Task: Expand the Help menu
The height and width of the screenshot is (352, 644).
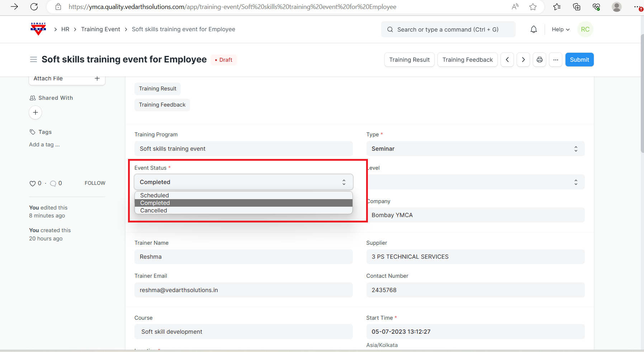Action: click(560, 29)
